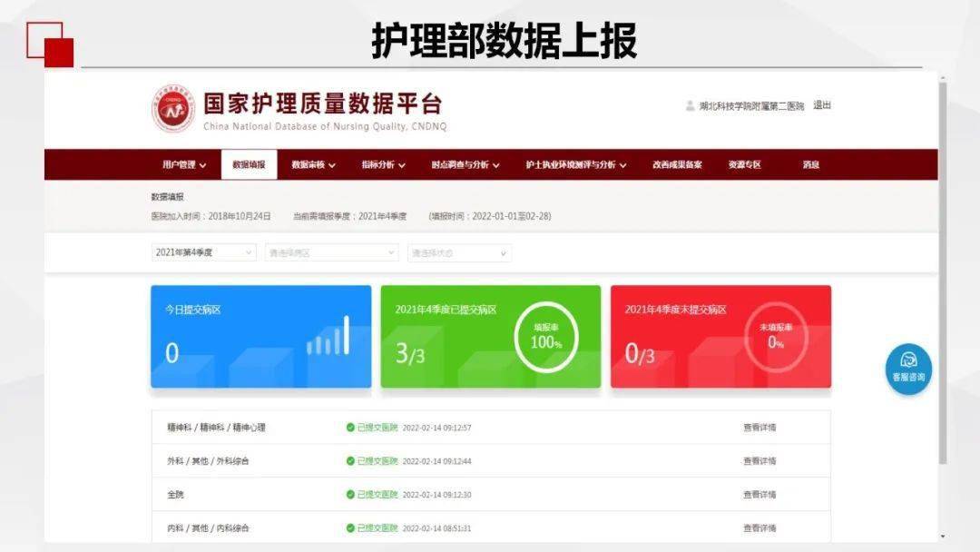Open the 消息 messages menu

810,164
